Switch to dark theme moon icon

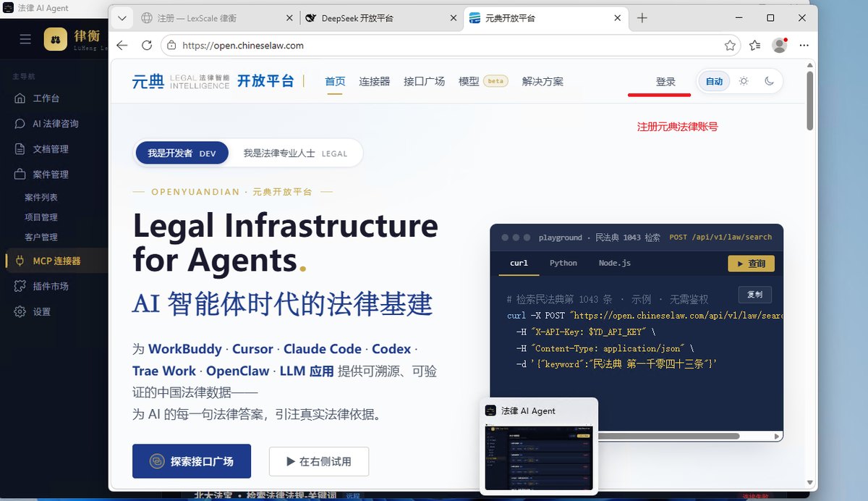[x=769, y=82]
